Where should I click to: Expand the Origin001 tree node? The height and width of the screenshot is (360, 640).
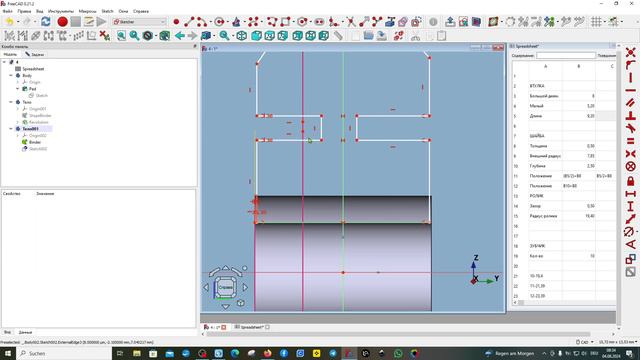(18, 109)
